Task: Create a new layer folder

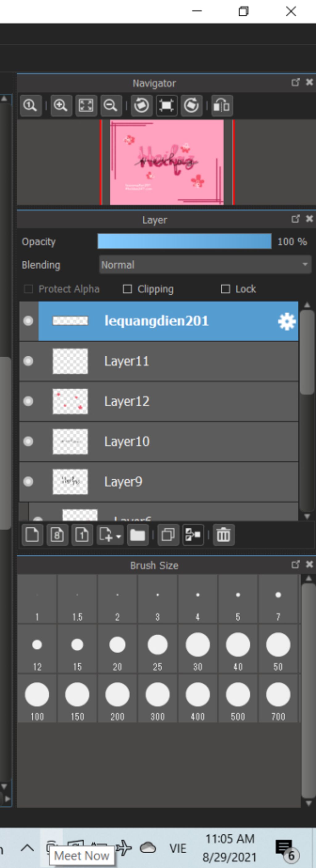Action: click(x=138, y=535)
